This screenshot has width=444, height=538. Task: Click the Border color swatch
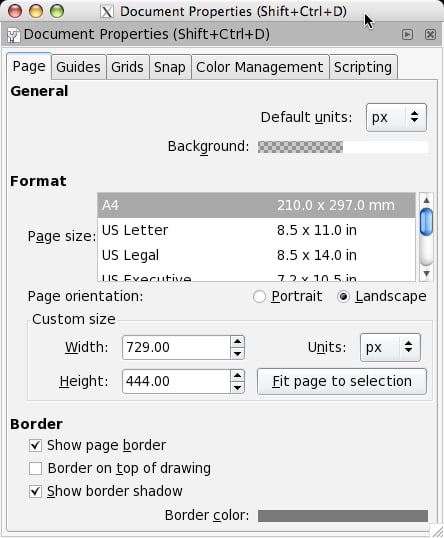(x=343, y=516)
